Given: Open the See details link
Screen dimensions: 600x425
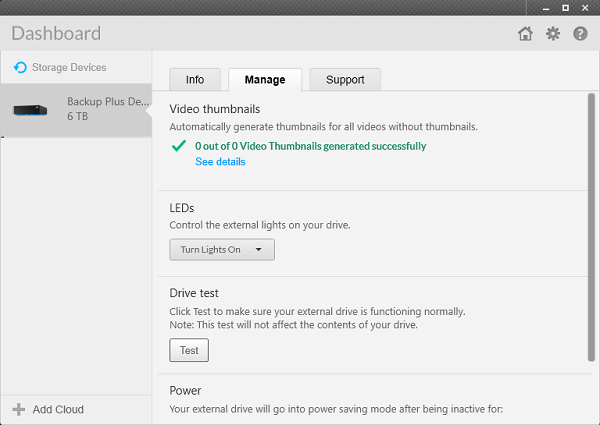Looking at the screenshot, I should pos(220,162).
